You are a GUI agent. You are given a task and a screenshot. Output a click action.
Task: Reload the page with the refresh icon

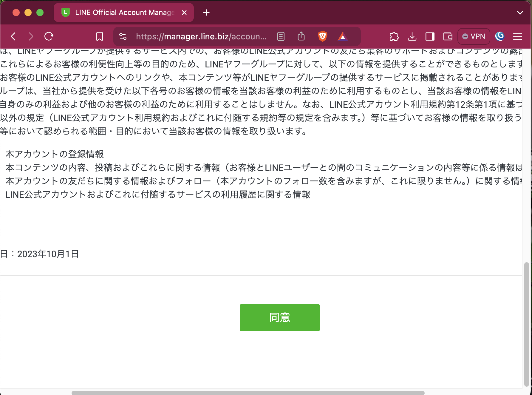pyautogui.click(x=49, y=36)
